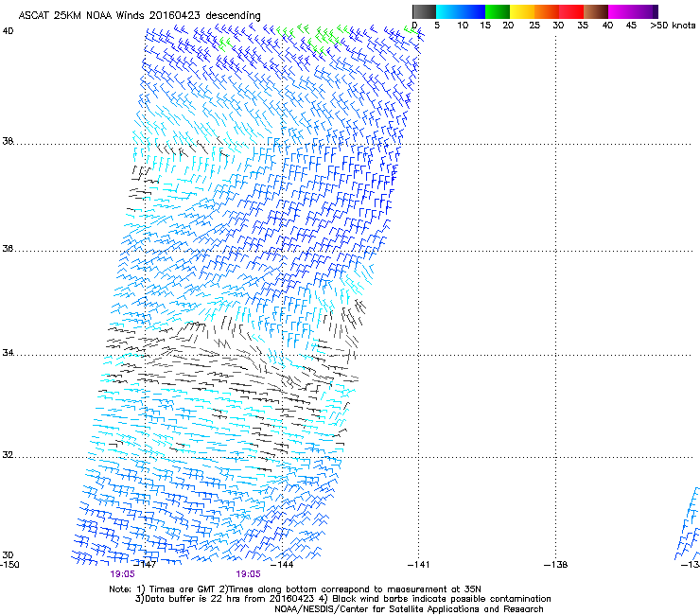700x615 pixels.
Task: Click the title "ASCAT 25KM NOAA Winds 20160423 descending"
Action: [x=139, y=15]
